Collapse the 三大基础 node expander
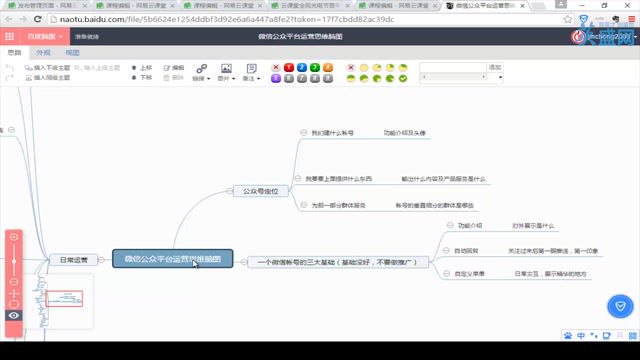The width and height of the screenshot is (640, 360). coord(244,262)
